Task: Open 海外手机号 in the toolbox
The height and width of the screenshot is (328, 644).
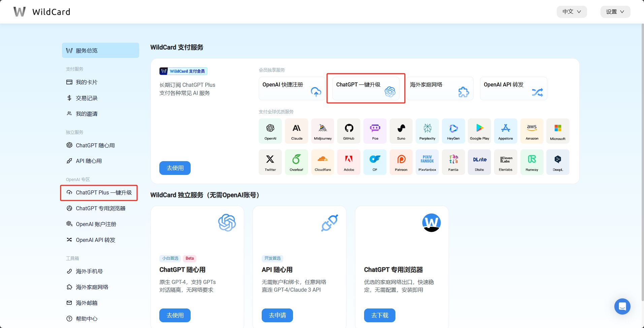Action: coord(100,271)
